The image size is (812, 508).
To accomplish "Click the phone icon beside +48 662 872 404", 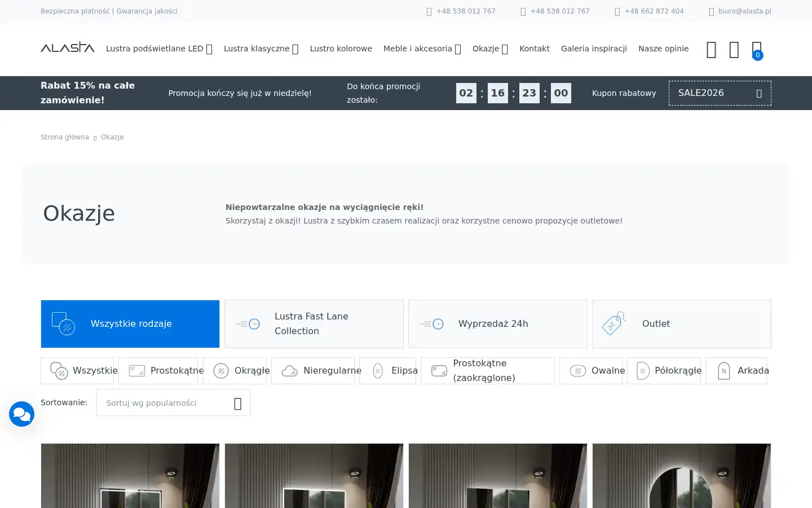I will click(617, 11).
